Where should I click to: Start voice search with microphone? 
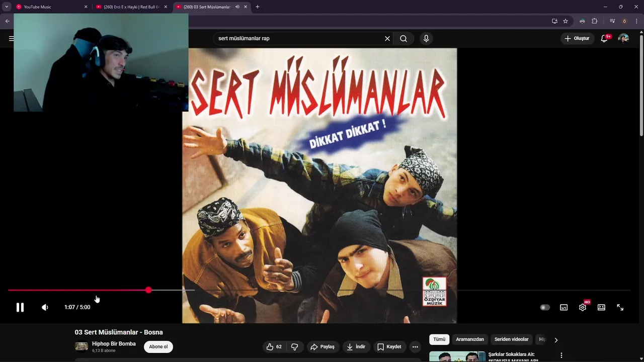click(426, 38)
